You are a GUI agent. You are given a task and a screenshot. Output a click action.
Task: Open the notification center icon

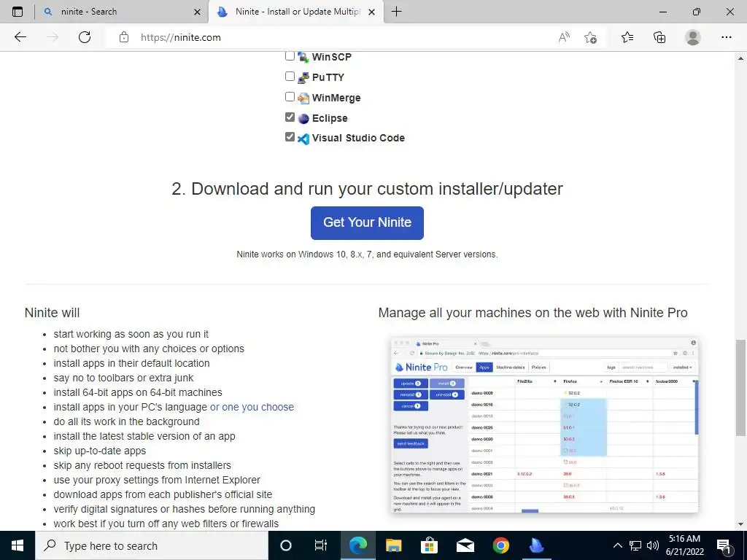click(724, 545)
